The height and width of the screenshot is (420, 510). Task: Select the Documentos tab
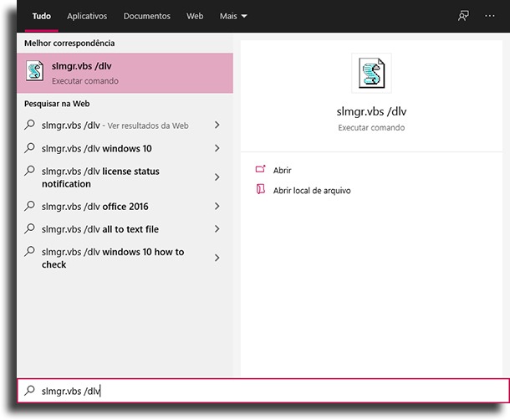coord(146,16)
